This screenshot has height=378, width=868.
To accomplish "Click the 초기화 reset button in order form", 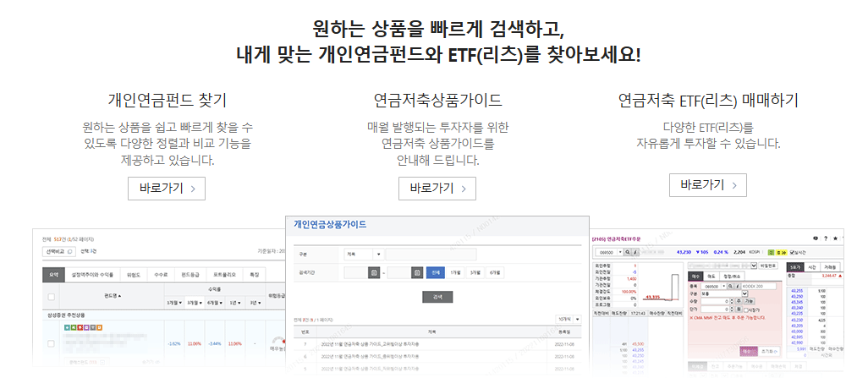I will [x=769, y=352].
